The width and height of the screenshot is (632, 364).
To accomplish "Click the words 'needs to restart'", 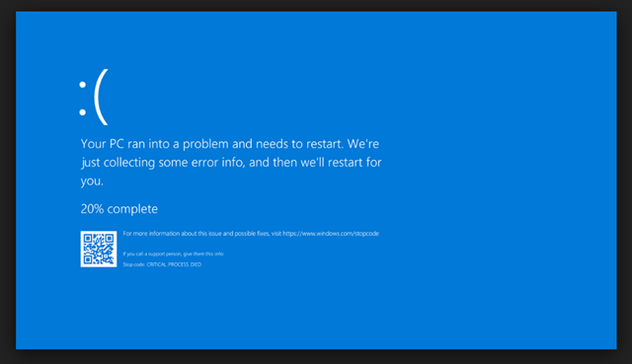I will pos(300,144).
